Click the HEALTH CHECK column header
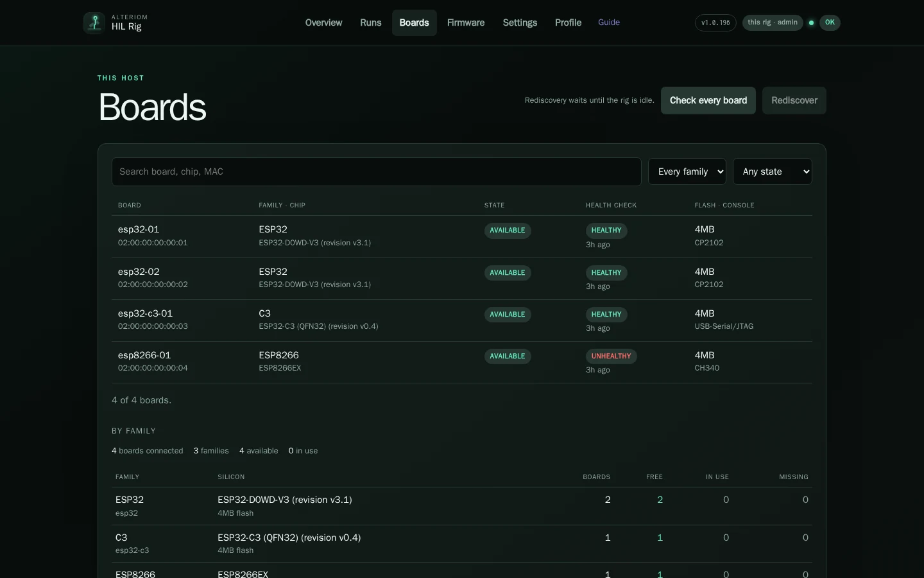Screen dimensions: 924x578 (611, 206)
